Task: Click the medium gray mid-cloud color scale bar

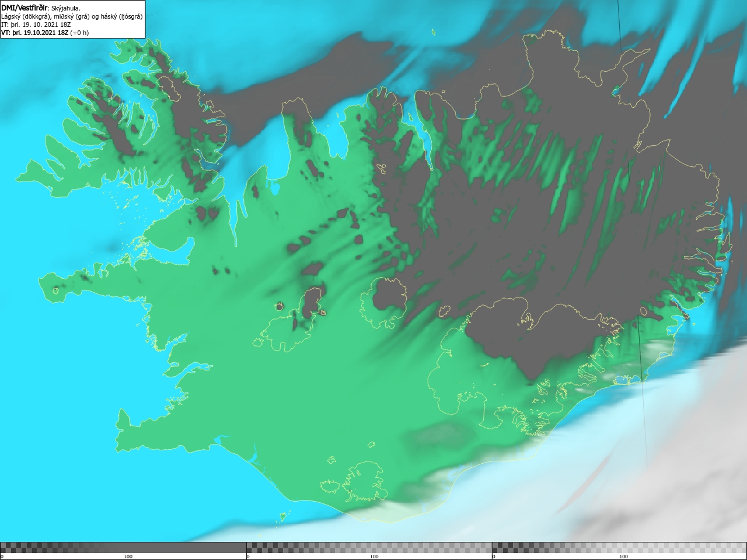Action: click(x=369, y=548)
